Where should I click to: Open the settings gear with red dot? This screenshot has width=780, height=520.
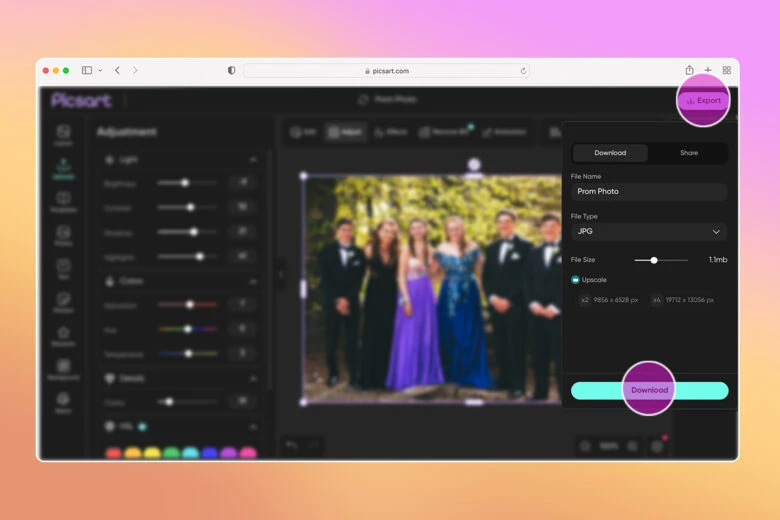[657, 446]
